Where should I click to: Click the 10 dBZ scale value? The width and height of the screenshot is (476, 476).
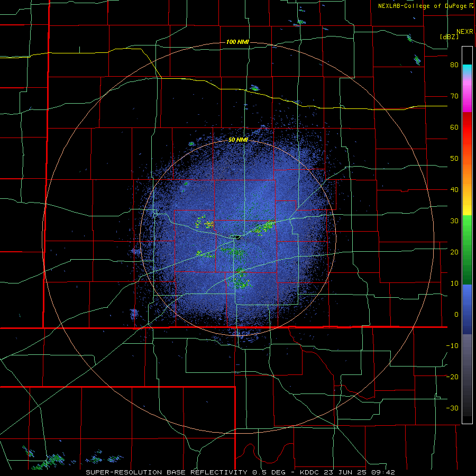click(x=454, y=283)
